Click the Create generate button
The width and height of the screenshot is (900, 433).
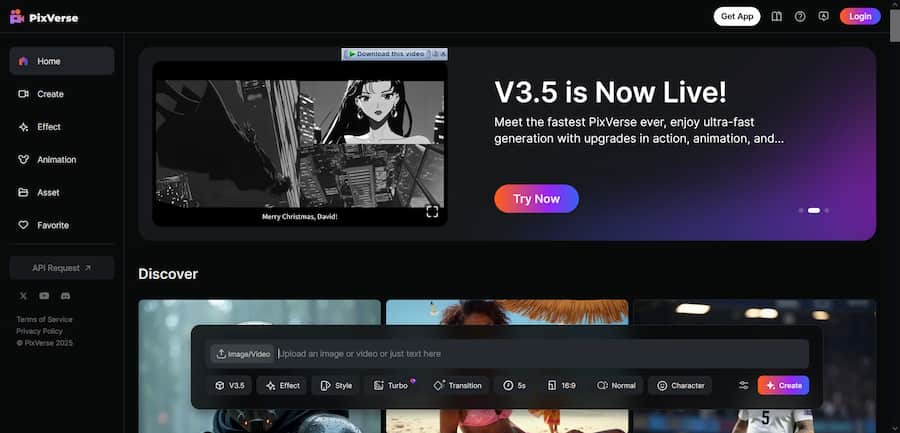click(783, 385)
